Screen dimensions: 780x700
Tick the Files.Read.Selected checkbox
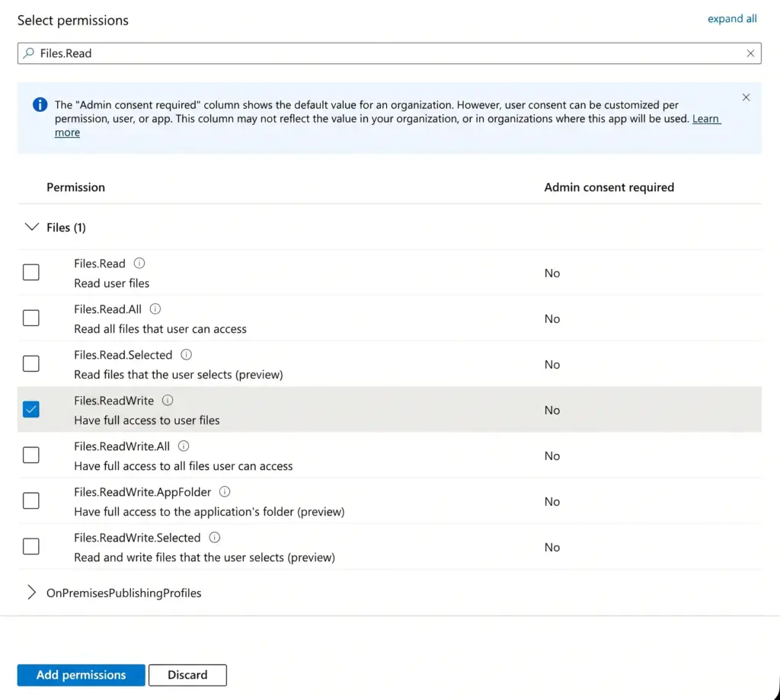(x=30, y=363)
